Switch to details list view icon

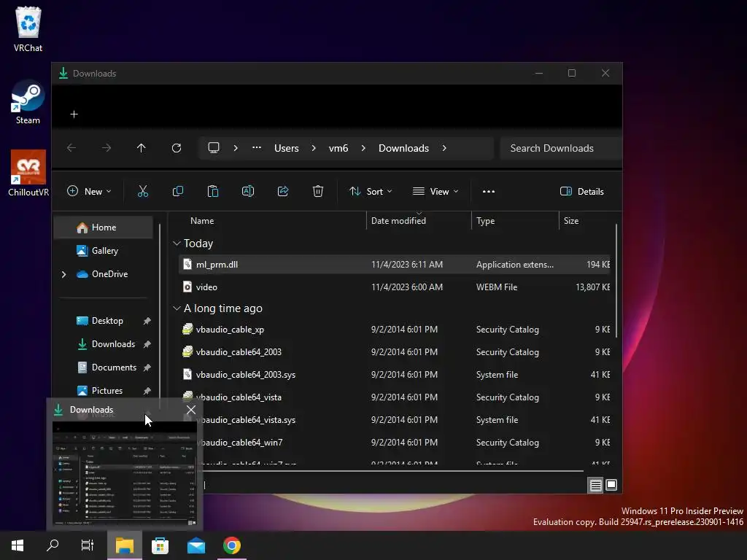tap(595, 485)
